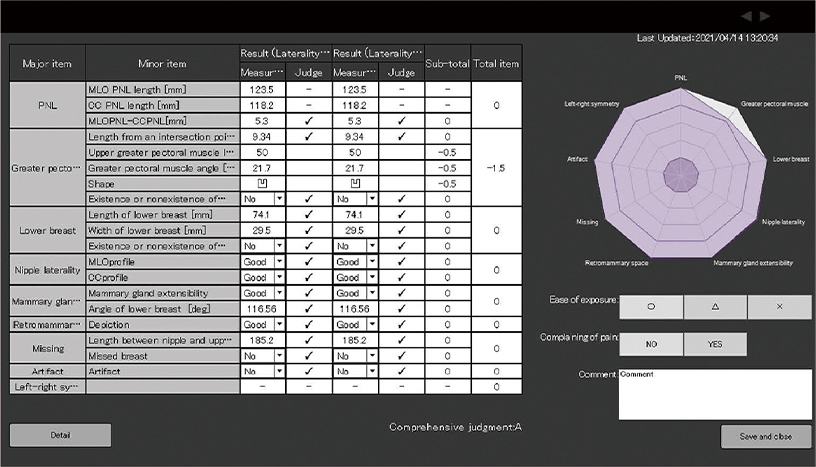Click the Sub-total column header

pos(448,63)
